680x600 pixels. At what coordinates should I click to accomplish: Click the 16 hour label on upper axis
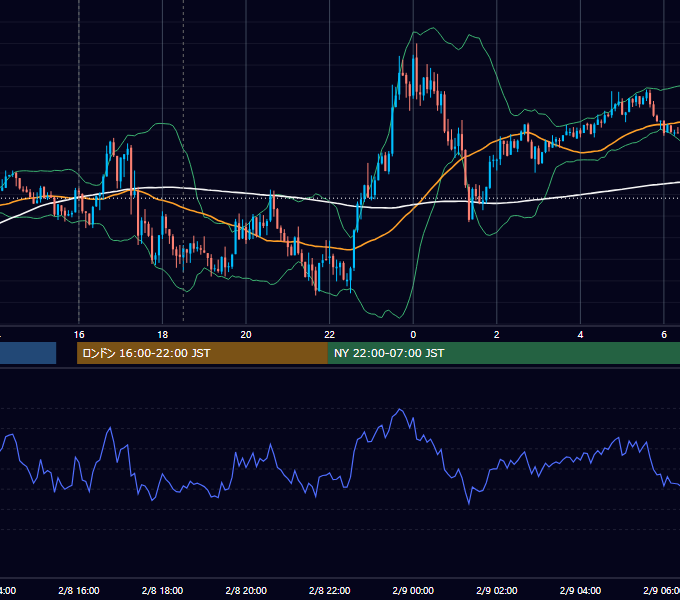click(79, 335)
